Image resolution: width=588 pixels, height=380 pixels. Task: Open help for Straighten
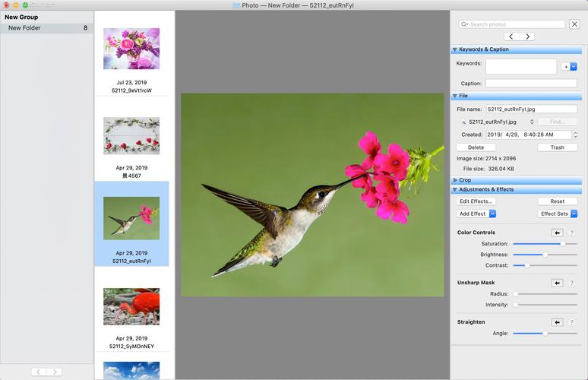point(571,322)
